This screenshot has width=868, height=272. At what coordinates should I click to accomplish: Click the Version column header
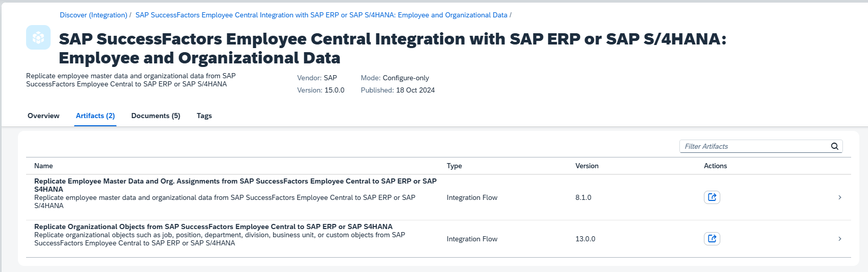click(587, 166)
